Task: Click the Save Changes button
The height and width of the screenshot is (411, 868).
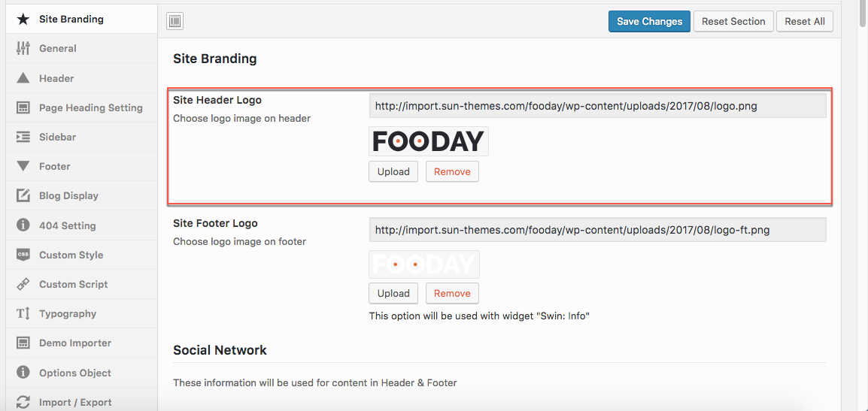Action: pos(649,22)
